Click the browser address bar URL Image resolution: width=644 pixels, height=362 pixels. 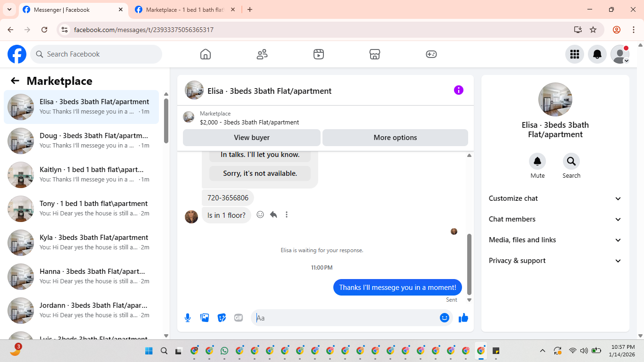pyautogui.click(x=144, y=30)
